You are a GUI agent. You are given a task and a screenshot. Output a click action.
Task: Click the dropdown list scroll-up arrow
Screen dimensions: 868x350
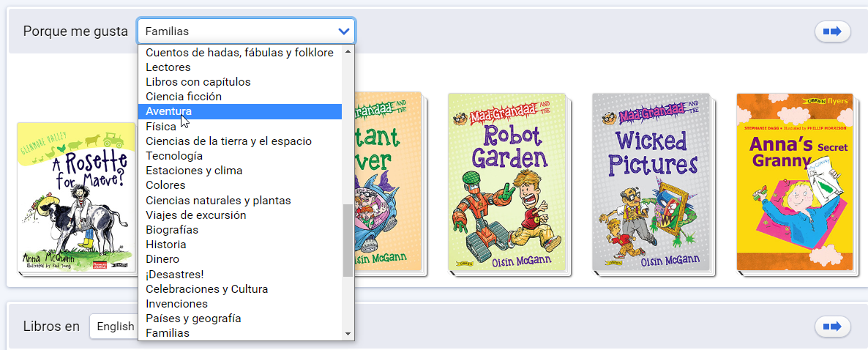[x=348, y=51]
